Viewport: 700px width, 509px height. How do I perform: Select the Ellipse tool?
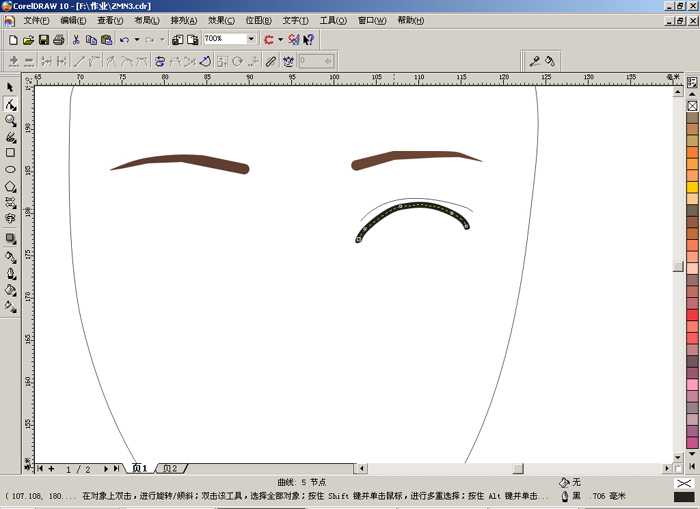(x=10, y=169)
